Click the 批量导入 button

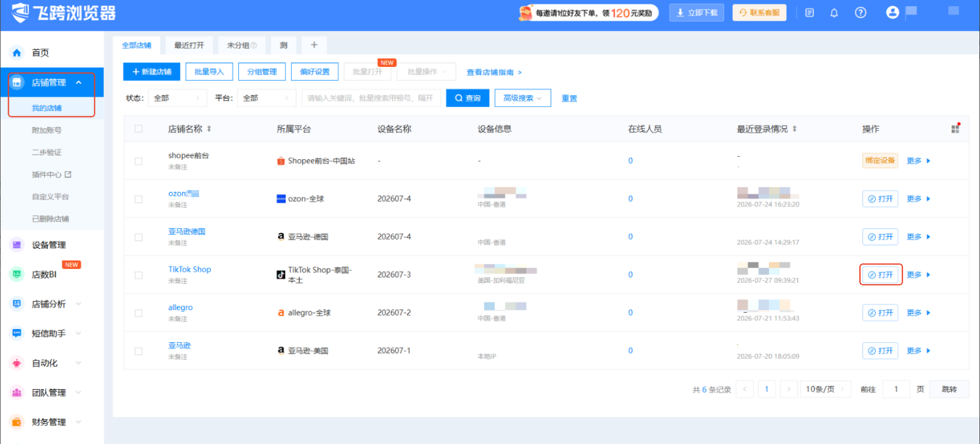pyautogui.click(x=209, y=72)
